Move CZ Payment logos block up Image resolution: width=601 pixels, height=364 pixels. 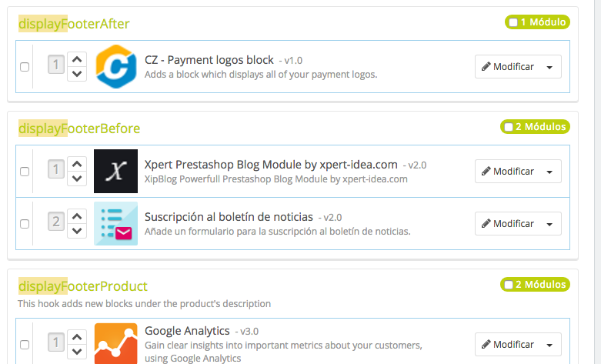(76, 59)
